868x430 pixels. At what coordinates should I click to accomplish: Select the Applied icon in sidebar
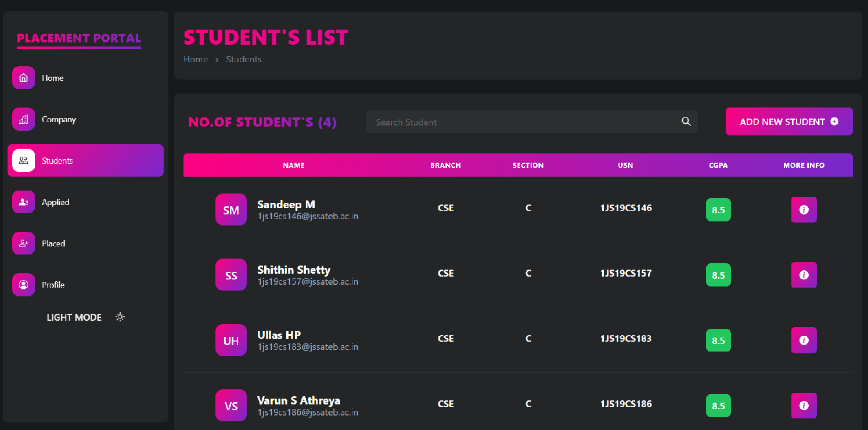[x=24, y=202]
